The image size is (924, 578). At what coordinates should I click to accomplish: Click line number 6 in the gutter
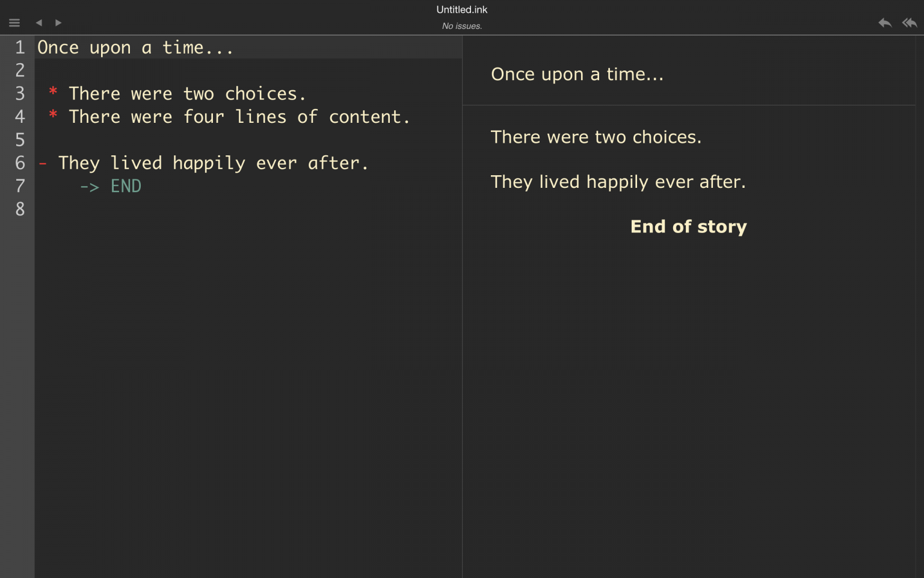tap(20, 163)
